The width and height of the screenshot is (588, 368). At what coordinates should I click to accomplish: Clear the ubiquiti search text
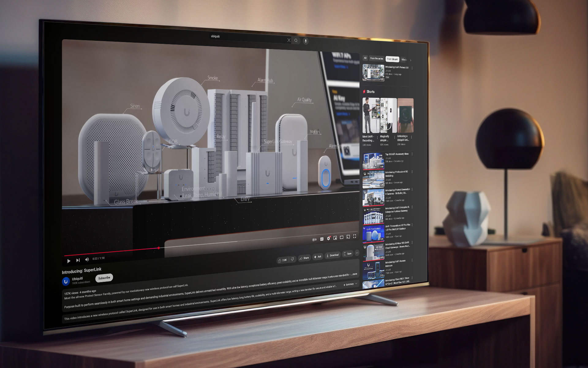coord(289,40)
